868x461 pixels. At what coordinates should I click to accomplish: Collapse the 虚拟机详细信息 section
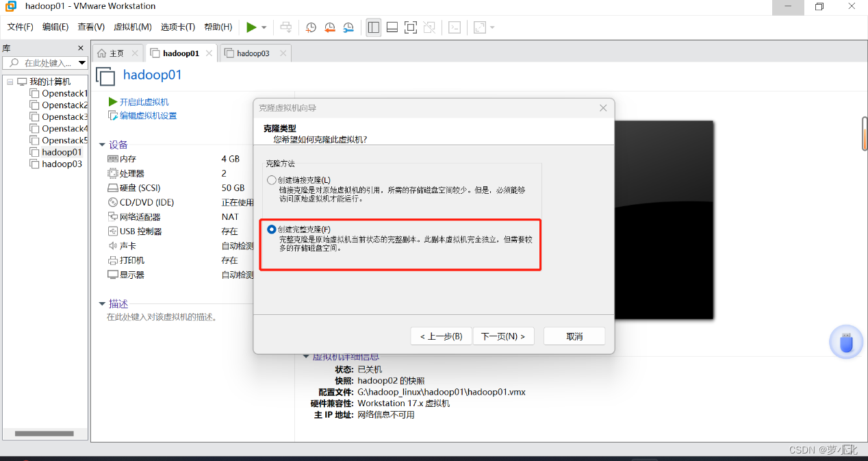click(306, 357)
